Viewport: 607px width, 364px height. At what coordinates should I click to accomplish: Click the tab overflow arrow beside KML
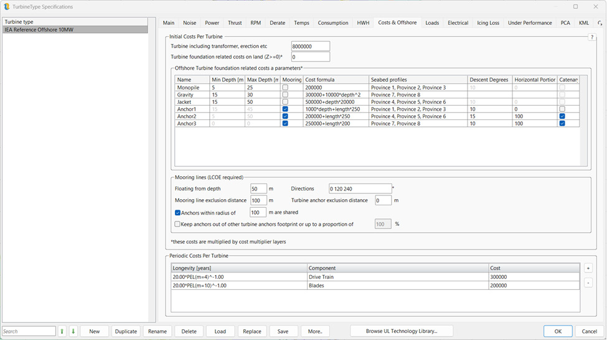(x=598, y=22)
